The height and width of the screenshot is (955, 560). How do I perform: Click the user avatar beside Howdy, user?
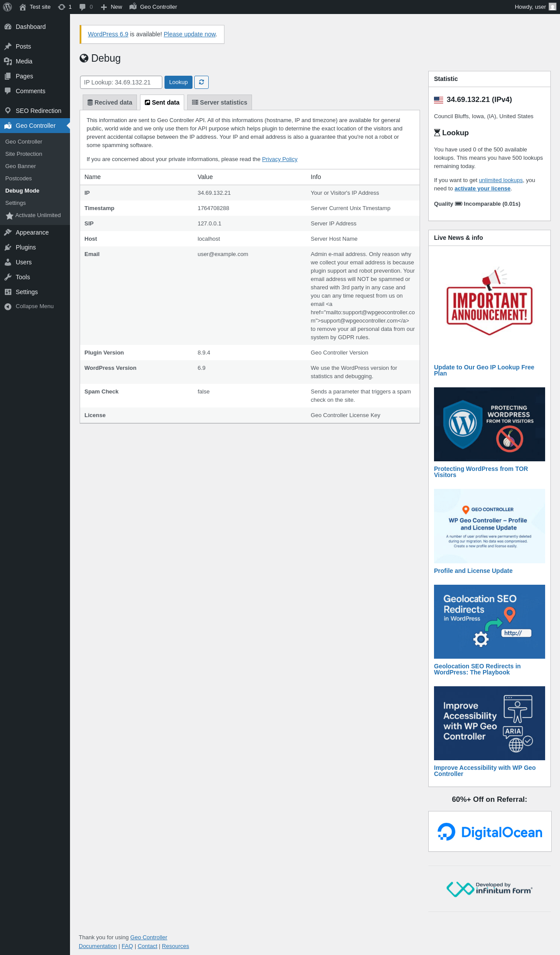(552, 7)
